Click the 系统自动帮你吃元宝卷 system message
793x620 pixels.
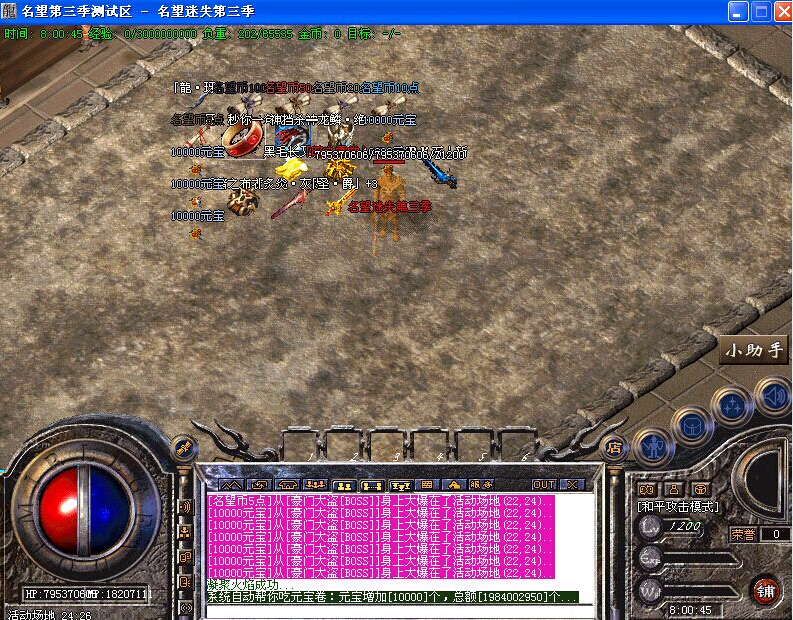click(392, 597)
